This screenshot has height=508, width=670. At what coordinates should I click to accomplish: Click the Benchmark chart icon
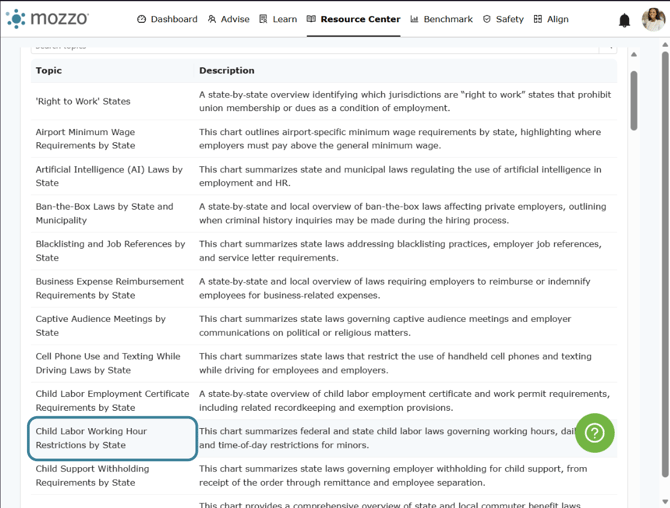click(x=414, y=19)
